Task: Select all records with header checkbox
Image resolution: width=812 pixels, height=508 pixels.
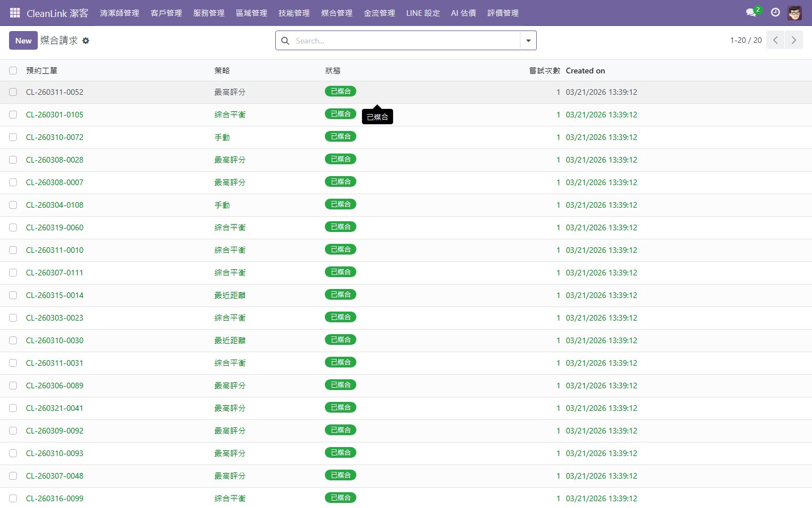Action: [x=13, y=71]
